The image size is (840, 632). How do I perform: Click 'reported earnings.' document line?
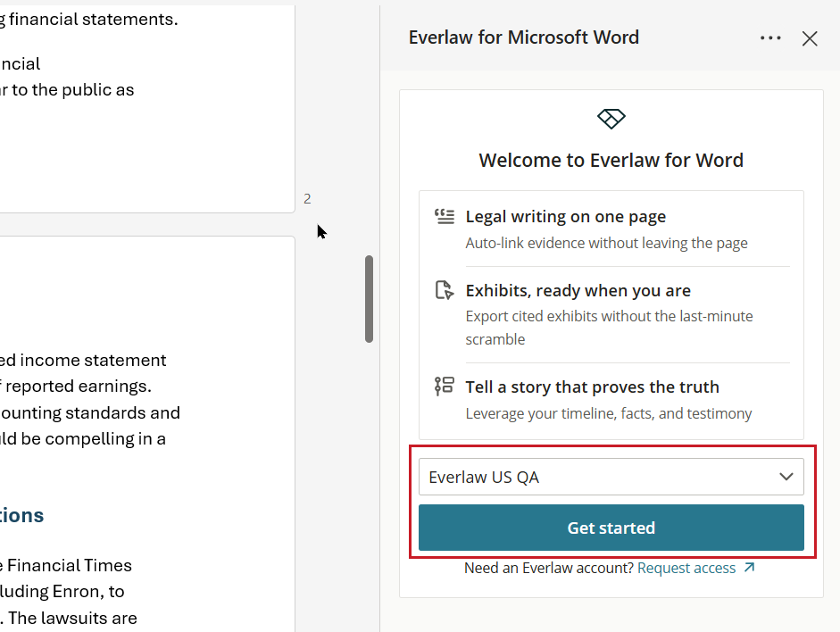point(79,387)
